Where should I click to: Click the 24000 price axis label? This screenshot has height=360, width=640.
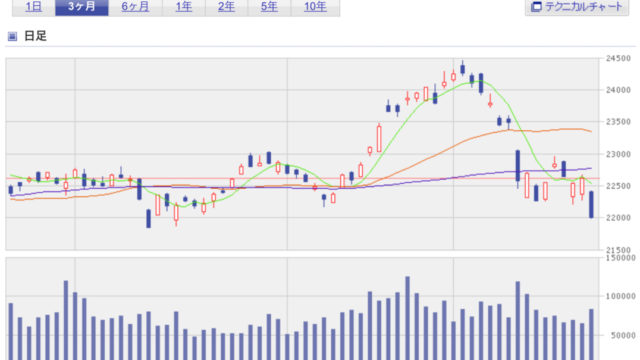618,90
